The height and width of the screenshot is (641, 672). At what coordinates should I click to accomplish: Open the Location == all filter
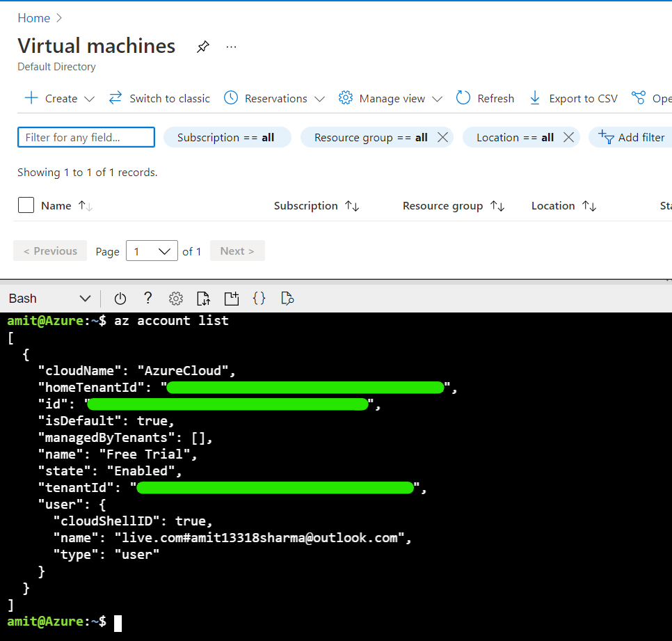pyautogui.click(x=515, y=137)
